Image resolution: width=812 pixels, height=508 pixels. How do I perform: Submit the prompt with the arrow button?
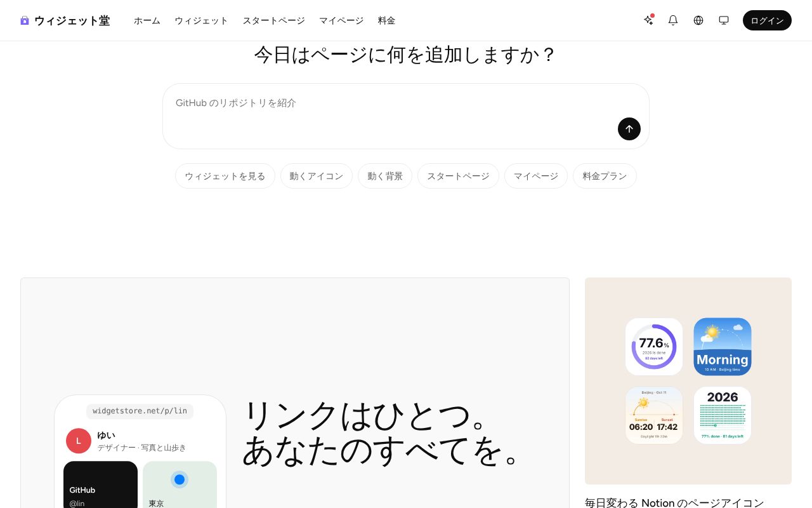pyautogui.click(x=629, y=129)
